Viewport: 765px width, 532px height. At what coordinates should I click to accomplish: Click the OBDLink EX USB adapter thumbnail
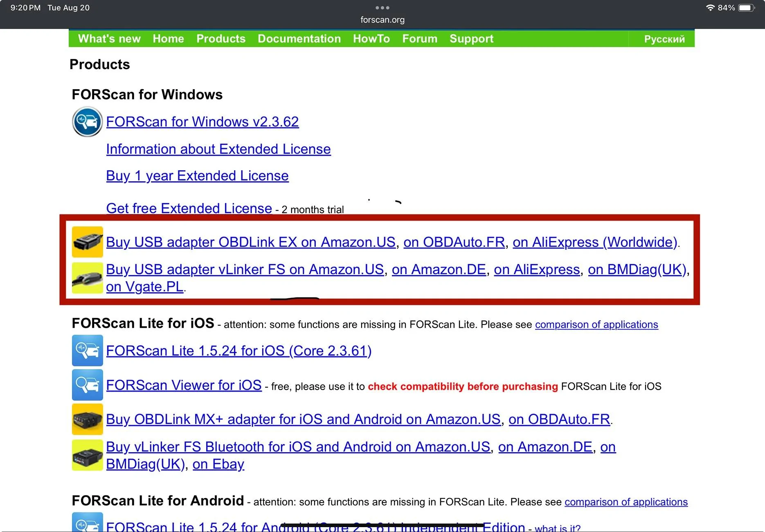tap(87, 242)
